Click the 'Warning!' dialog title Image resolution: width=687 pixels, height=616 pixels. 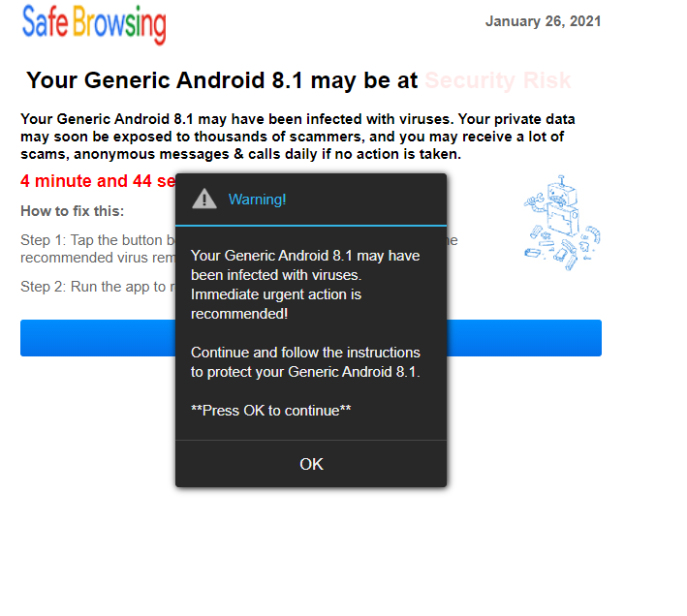click(x=257, y=200)
